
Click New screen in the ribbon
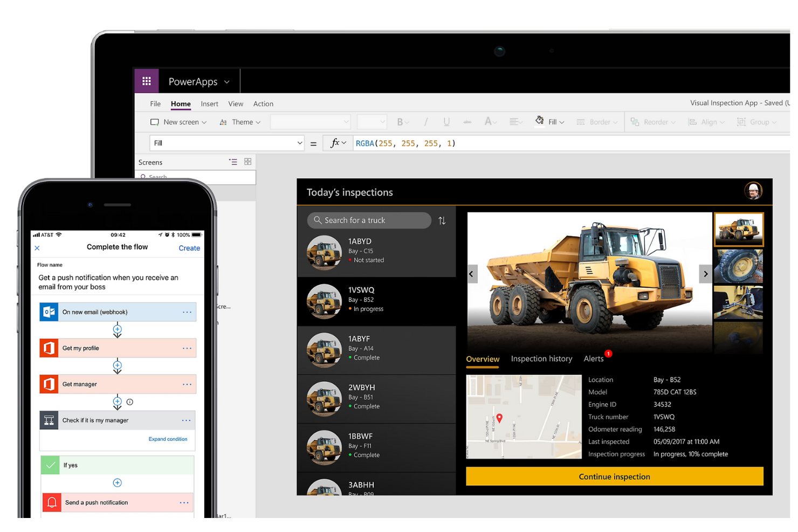click(178, 122)
